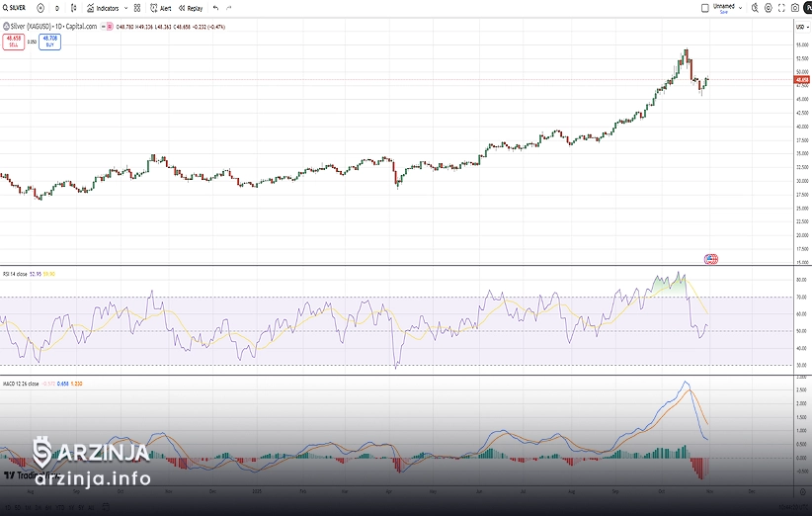Open chart settings icon
The width and height of the screenshot is (812, 516).
pos(769,7)
